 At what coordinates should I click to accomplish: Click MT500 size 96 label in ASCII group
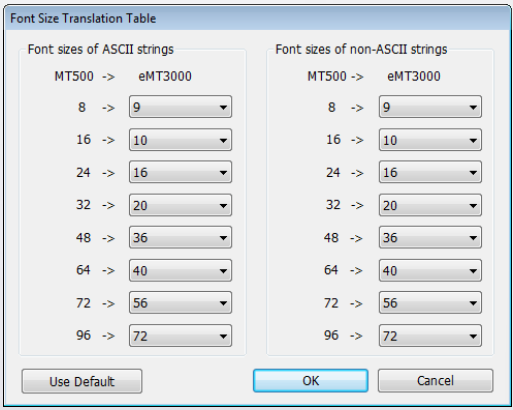(x=83, y=335)
